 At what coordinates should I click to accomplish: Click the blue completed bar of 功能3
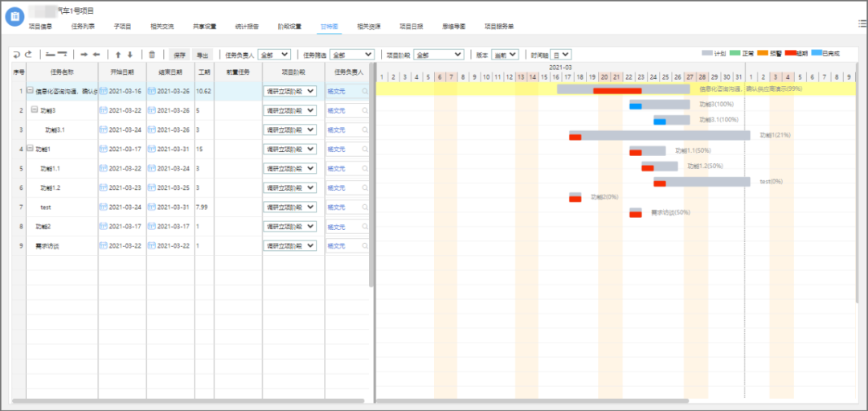pos(636,106)
